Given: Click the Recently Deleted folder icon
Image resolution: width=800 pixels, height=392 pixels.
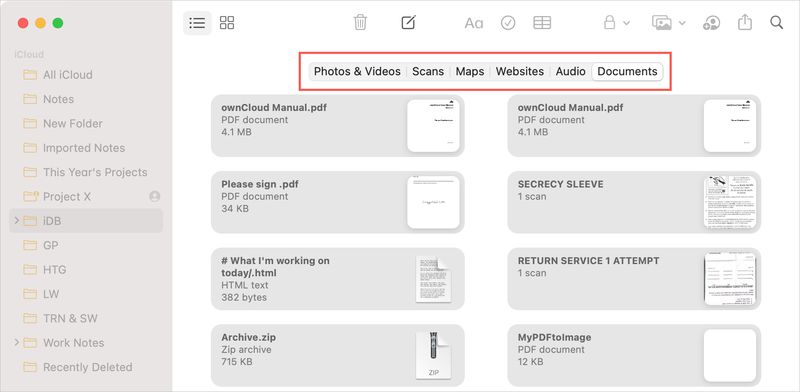Looking at the screenshot, I should click(30, 367).
